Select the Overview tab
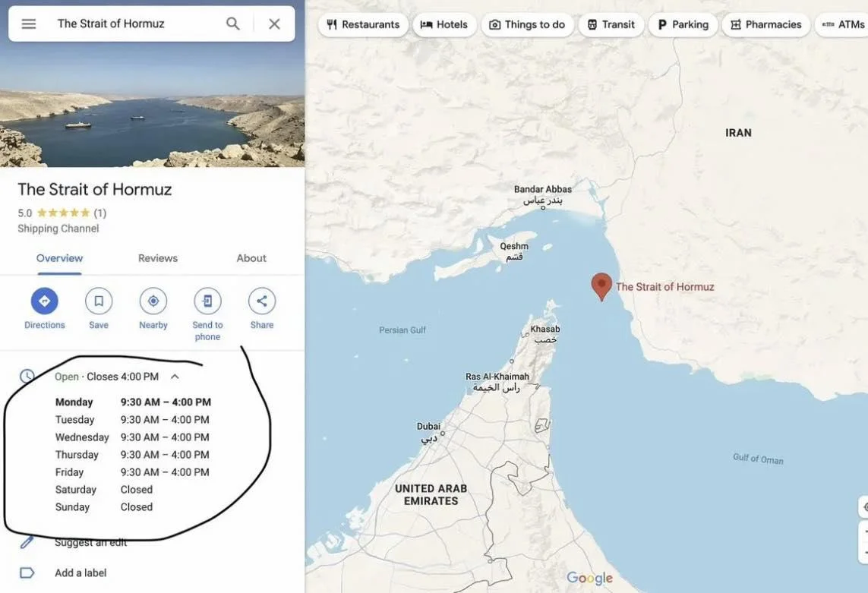Image resolution: width=868 pixels, height=593 pixels. pos(59,258)
